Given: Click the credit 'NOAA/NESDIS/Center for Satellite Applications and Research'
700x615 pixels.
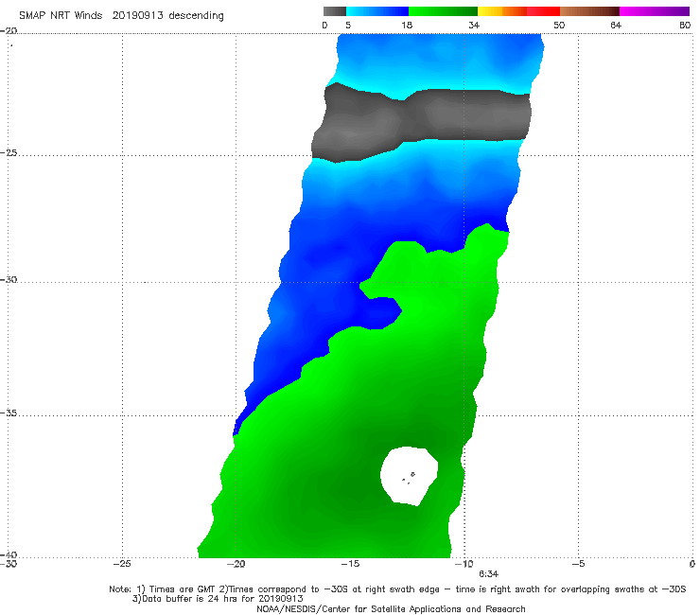Looking at the screenshot, I should coord(391,609).
